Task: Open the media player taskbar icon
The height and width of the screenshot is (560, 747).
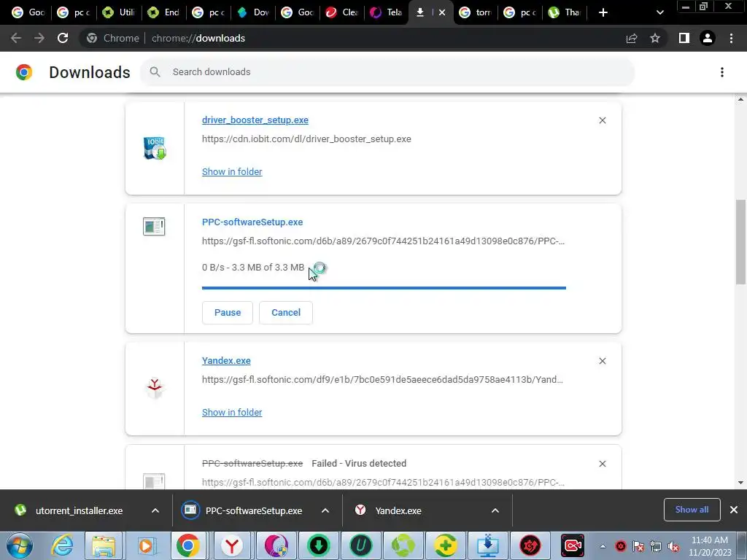Action: (x=146, y=545)
